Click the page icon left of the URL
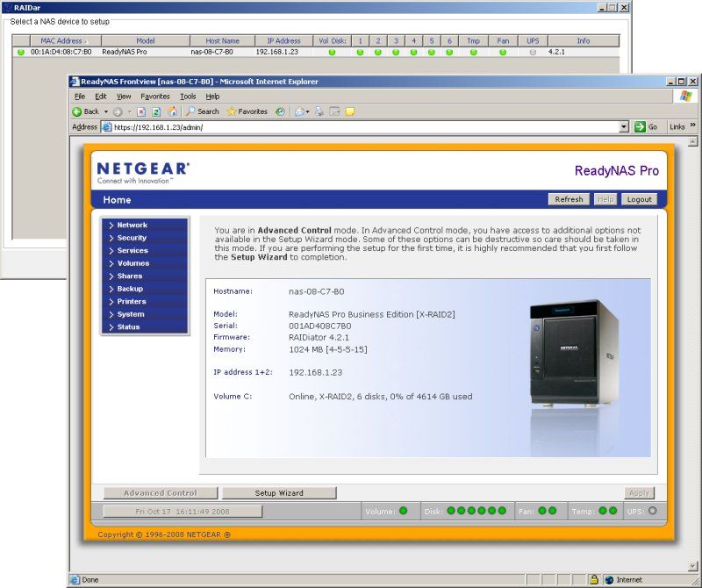The width and height of the screenshot is (702, 588). 106,127
